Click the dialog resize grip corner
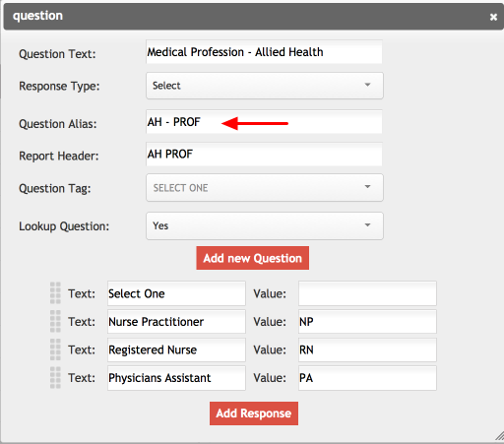The image size is (504, 444). click(499, 436)
